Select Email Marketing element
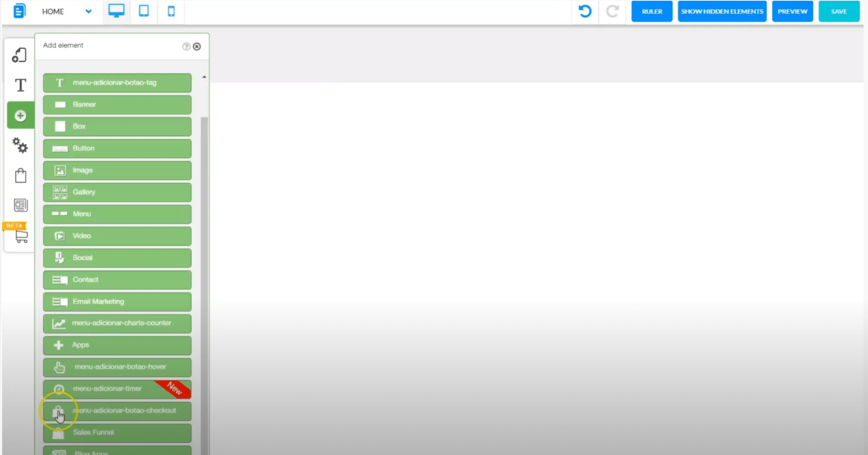This screenshot has height=455, width=868. coord(117,300)
